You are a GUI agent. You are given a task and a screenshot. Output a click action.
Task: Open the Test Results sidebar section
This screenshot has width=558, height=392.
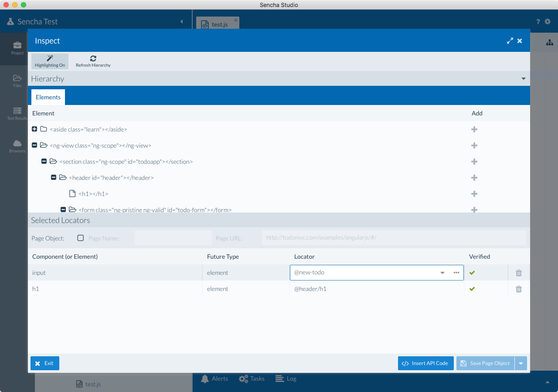coord(17,114)
